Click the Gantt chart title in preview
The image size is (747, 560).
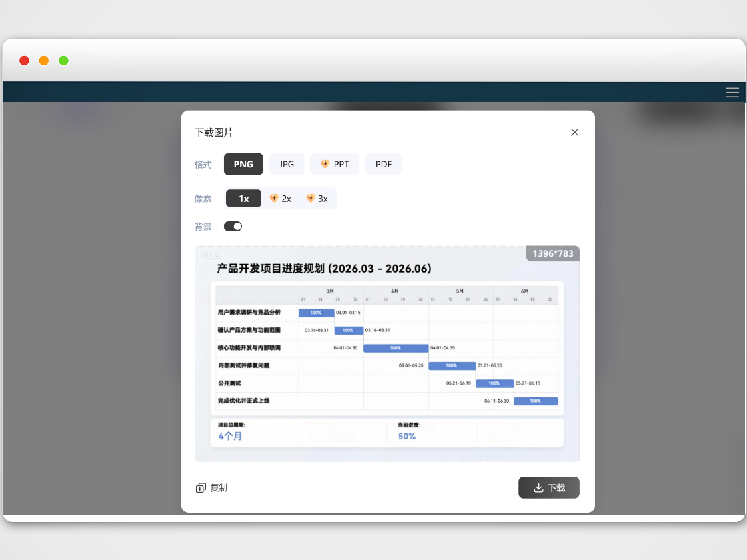click(x=323, y=269)
